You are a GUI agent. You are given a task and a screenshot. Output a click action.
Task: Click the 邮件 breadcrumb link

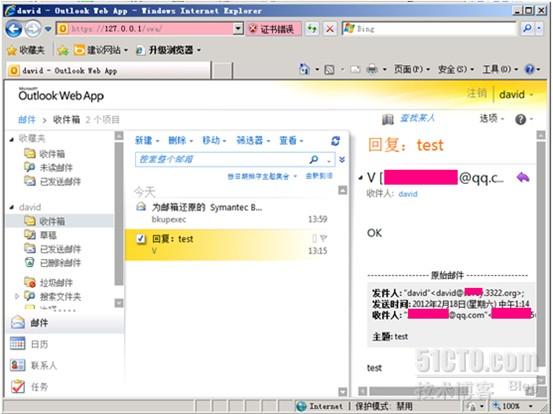[x=27, y=120]
